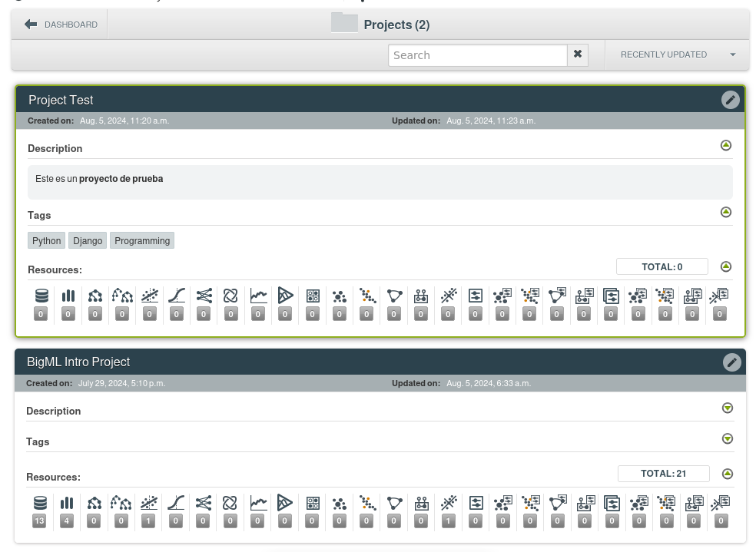Collapse Project Test Resources section
This screenshot has width=756, height=552.
(726, 267)
